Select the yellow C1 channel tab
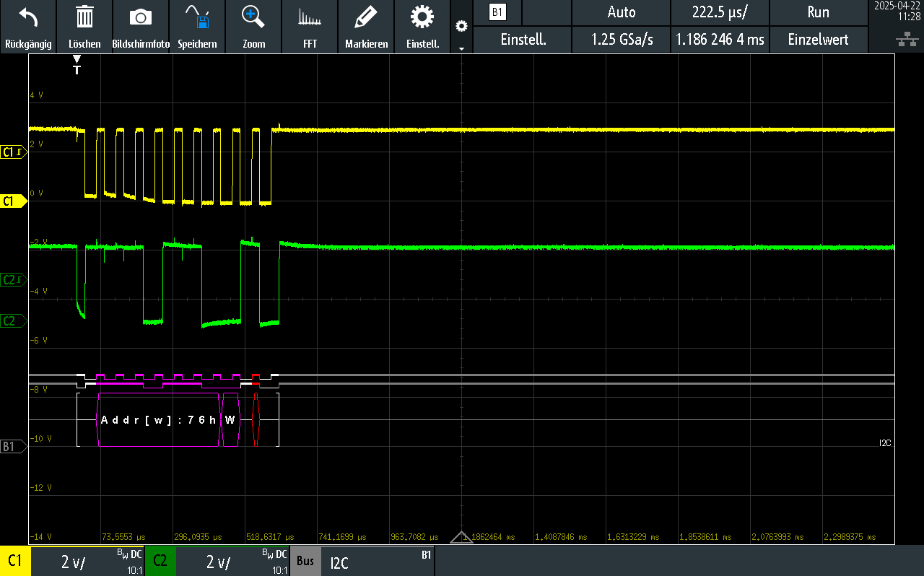This screenshot has height=576, width=924. 15,561
